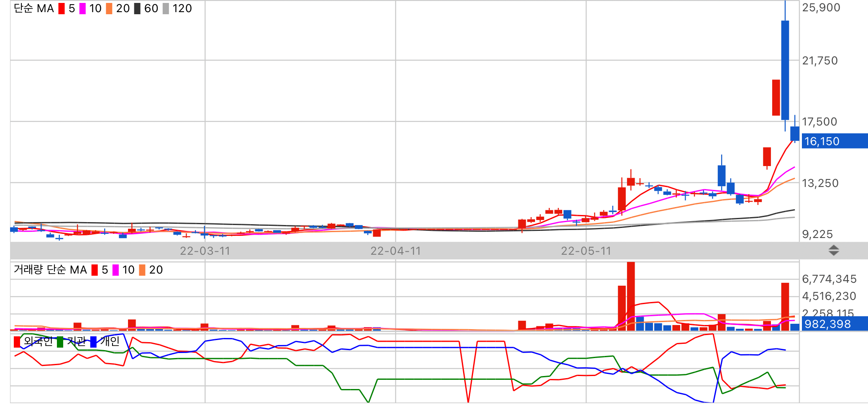The image size is (868, 412).
Task: Click the gray date axis bar
Action: [x=439, y=251]
